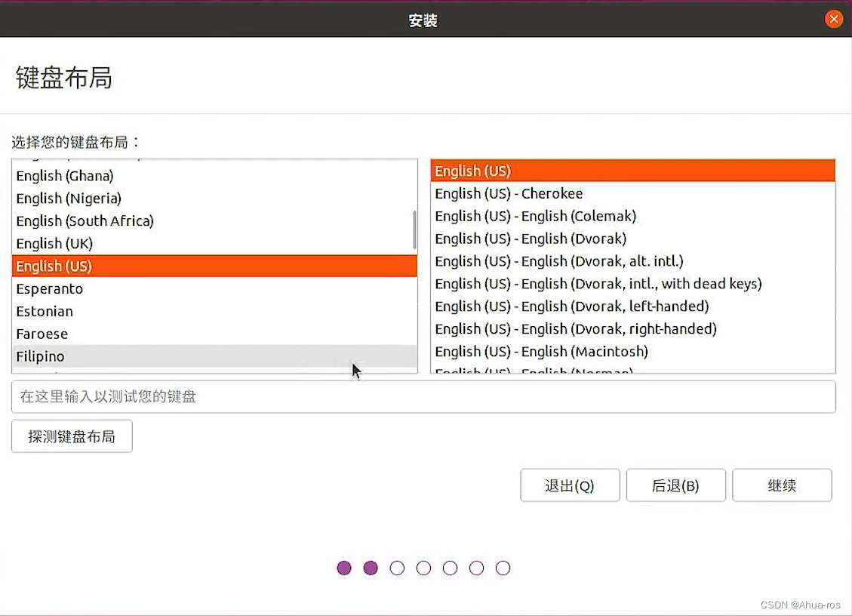Choose English (US) - Cherokee variant

[633, 193]
